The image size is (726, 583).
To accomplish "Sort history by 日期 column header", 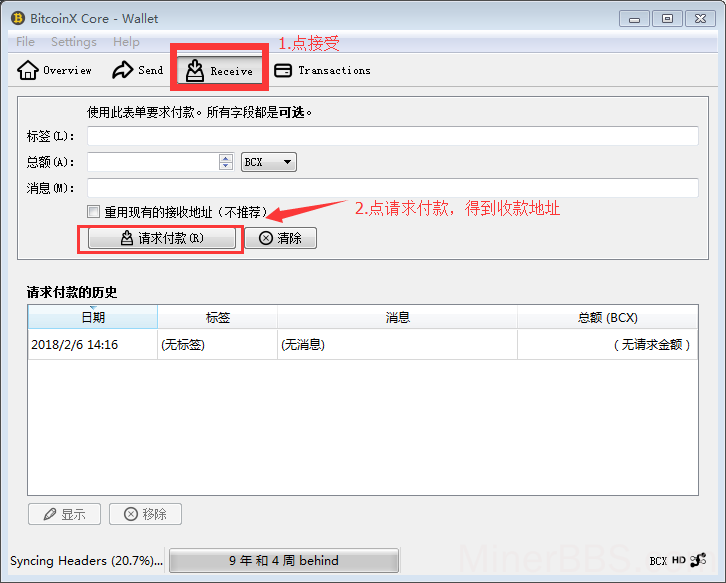I will tap(93, 317).
